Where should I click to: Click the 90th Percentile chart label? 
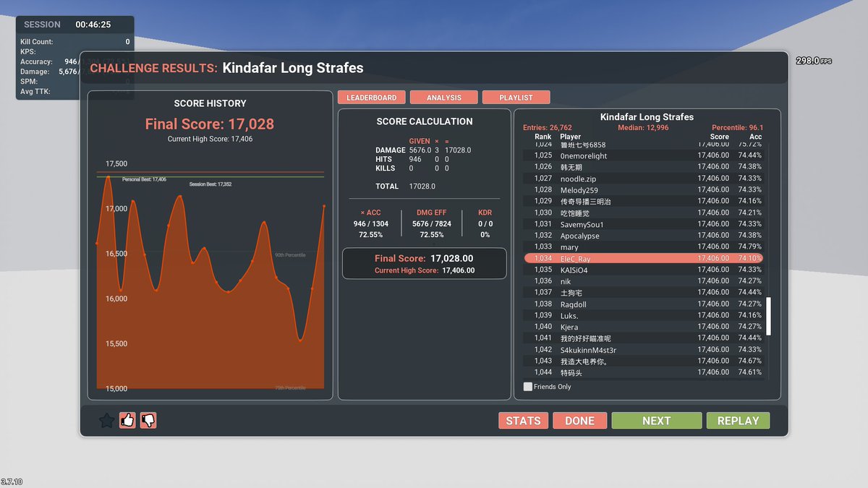coord(290,254)
